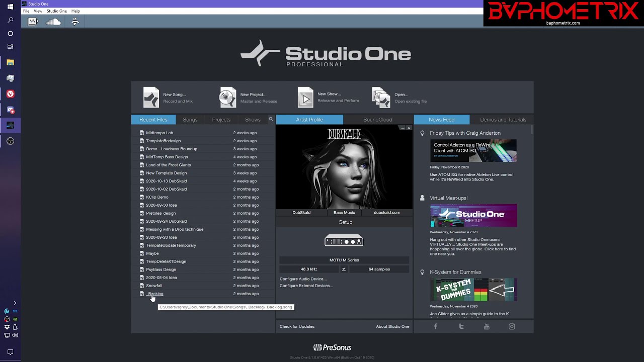Click the lightbulb icon beside K-System for Dummies
Screen dimensions: 644x362
coord(422,272)
